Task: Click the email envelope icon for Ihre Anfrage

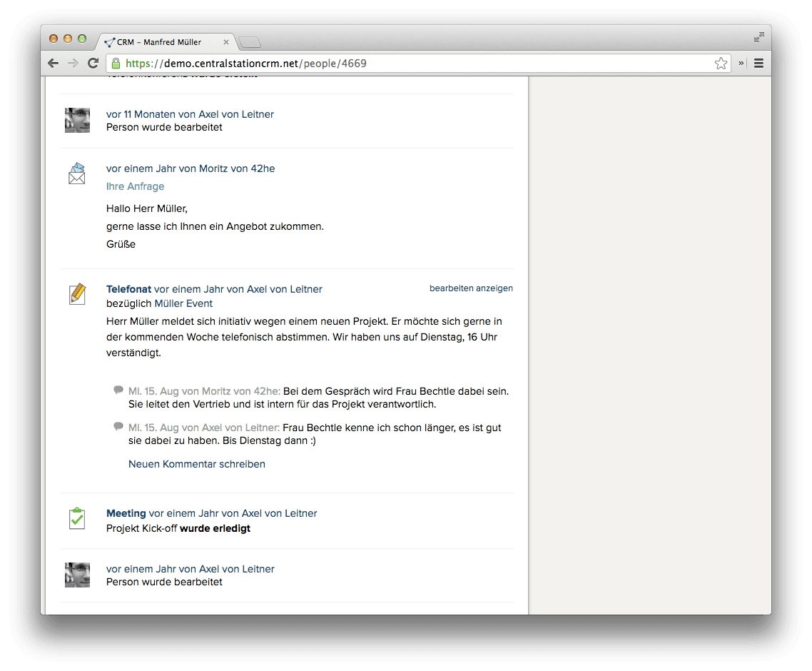Action: point(76,173)
